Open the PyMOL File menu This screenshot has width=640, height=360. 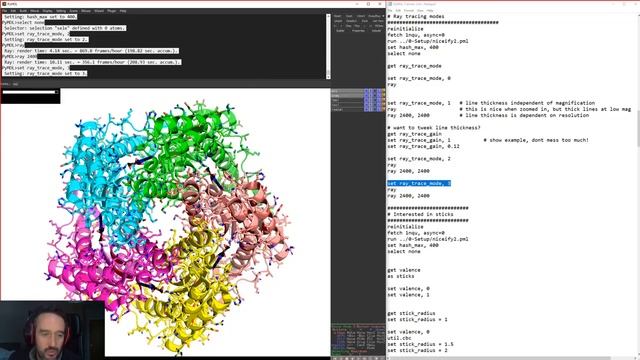point(4,11)
